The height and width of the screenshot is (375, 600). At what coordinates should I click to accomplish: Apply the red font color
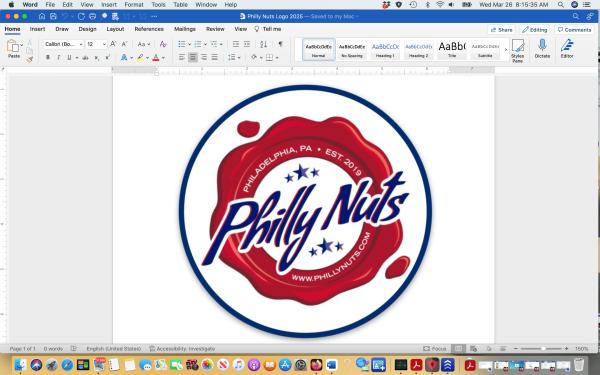pyautogui.click(x=156, y=58)
